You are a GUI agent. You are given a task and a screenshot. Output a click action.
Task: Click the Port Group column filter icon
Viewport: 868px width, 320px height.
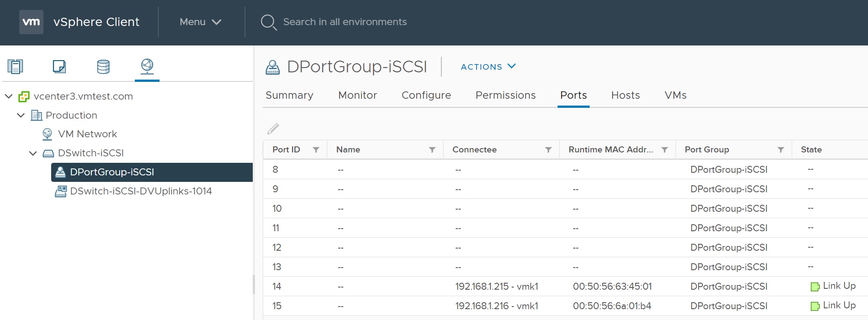[x=780, y=150]
